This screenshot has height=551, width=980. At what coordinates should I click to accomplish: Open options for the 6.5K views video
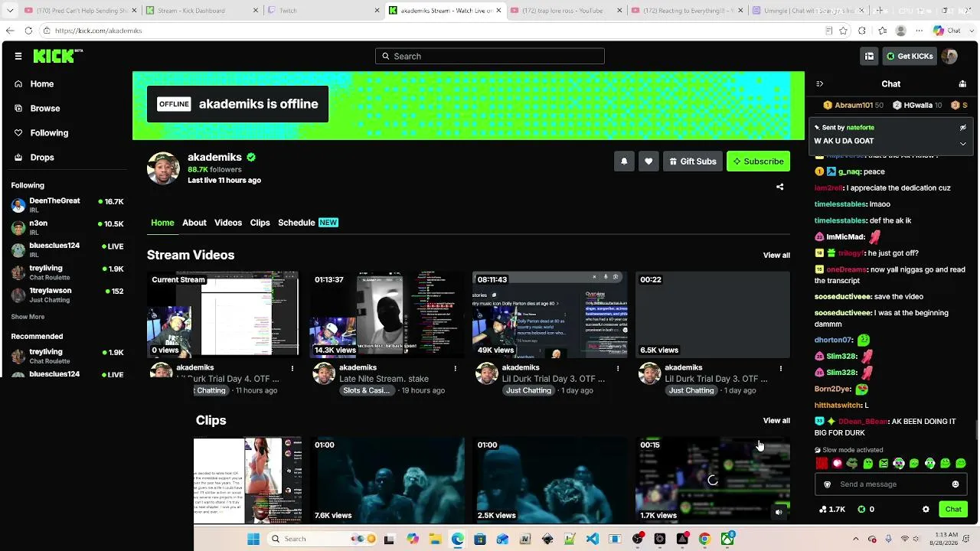[x=781, y=368]
